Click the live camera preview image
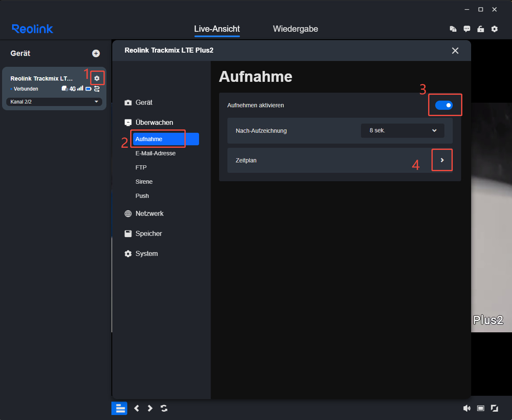The width and height of the screenshot is (512, 420). pos(491,217)
